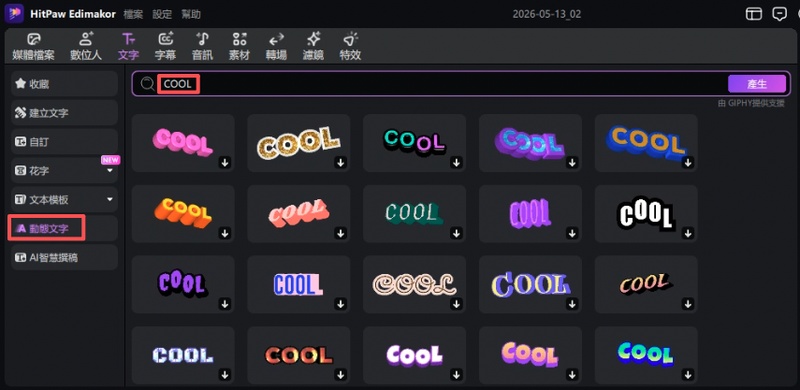Select 花字 fancy text category
Image resolution: width=800 pixels, height=390 pixels.
pos(64,170)
